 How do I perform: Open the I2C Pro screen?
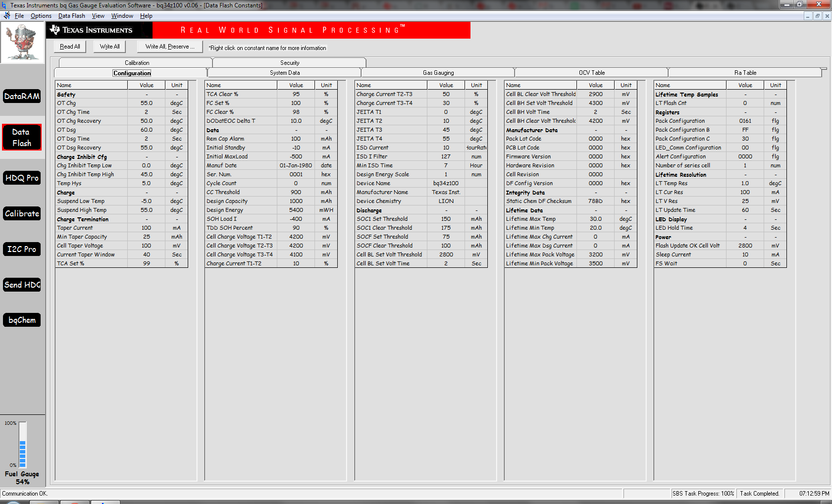[22, 249]
